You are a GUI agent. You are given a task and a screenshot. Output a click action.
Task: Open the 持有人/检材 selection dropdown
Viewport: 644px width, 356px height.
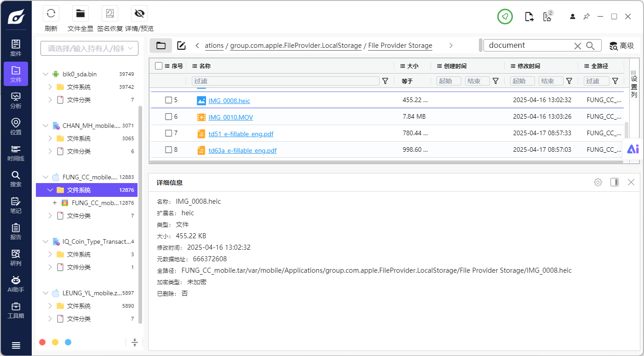click(x=89, y=48)
